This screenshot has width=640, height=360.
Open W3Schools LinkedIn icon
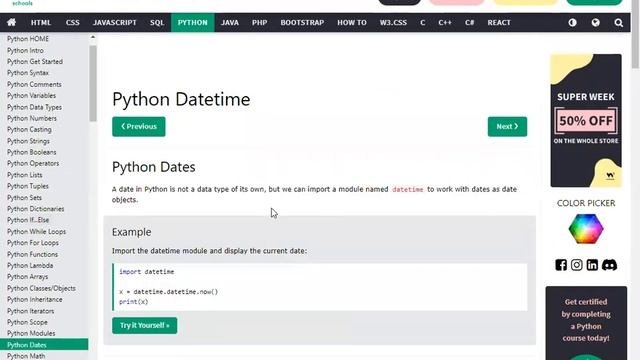(x=592, y=265)
